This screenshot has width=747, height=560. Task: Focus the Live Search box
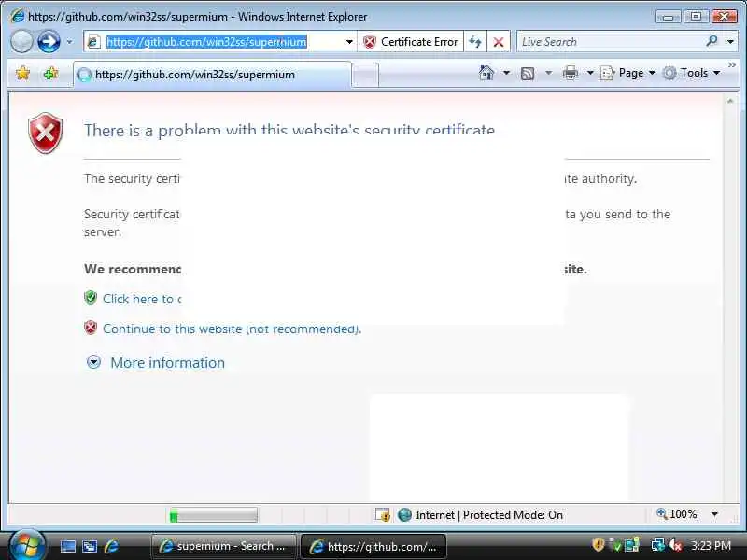[x=610, y=42]
